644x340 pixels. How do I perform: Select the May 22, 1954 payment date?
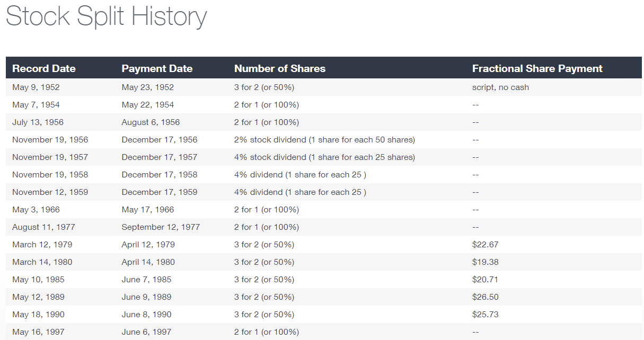[148, 105]
